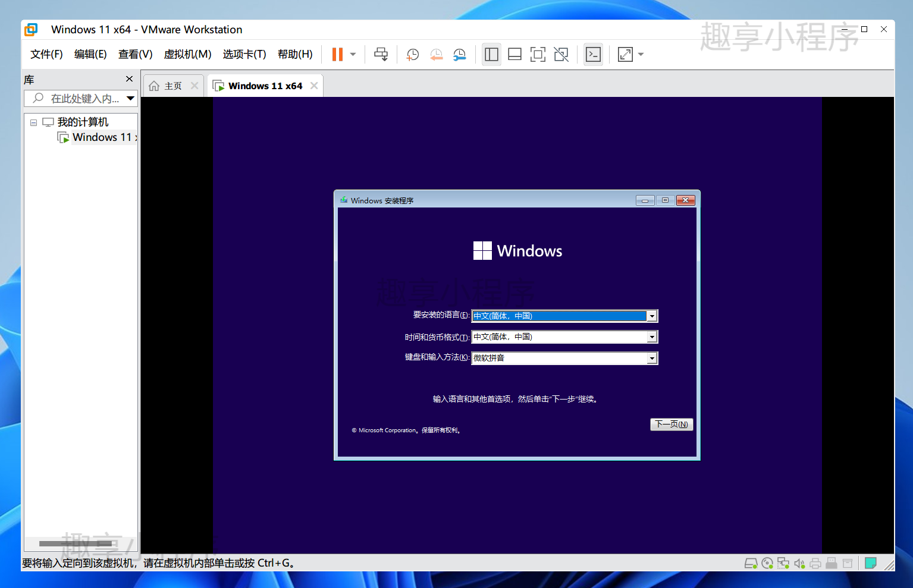Minimize the Windows 安装程序 dialog
Screen dimensions: 913x588
point(645,200)
